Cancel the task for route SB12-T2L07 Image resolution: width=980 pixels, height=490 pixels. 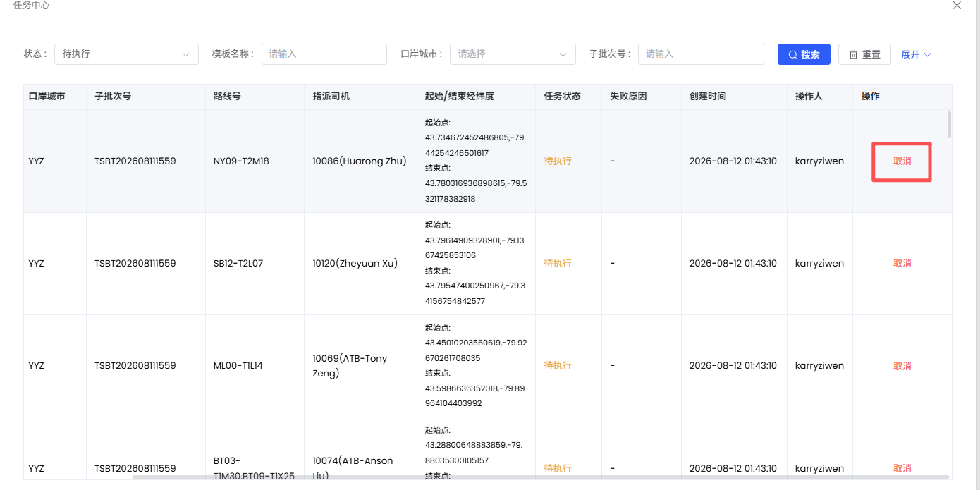click(x=902, y=263)
